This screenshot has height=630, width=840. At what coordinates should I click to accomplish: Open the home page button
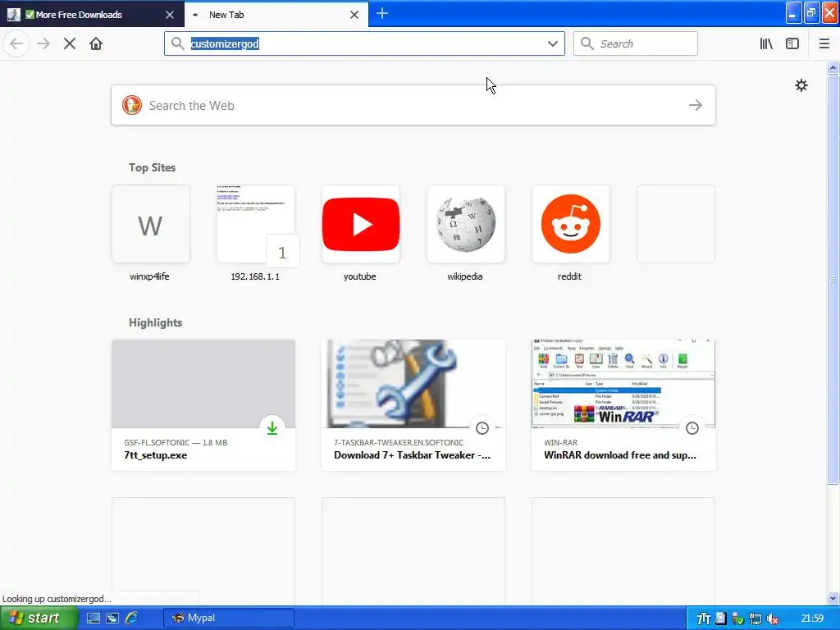pos(96,43)
